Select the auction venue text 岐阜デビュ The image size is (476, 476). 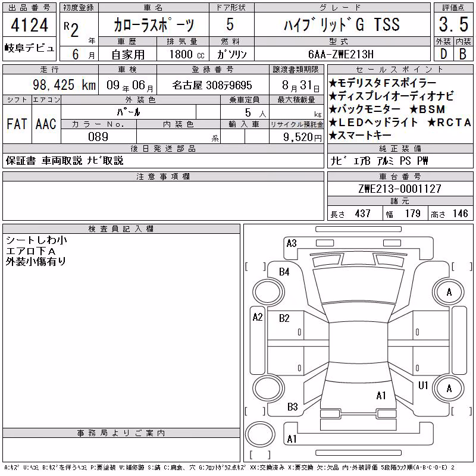(29, 48)
